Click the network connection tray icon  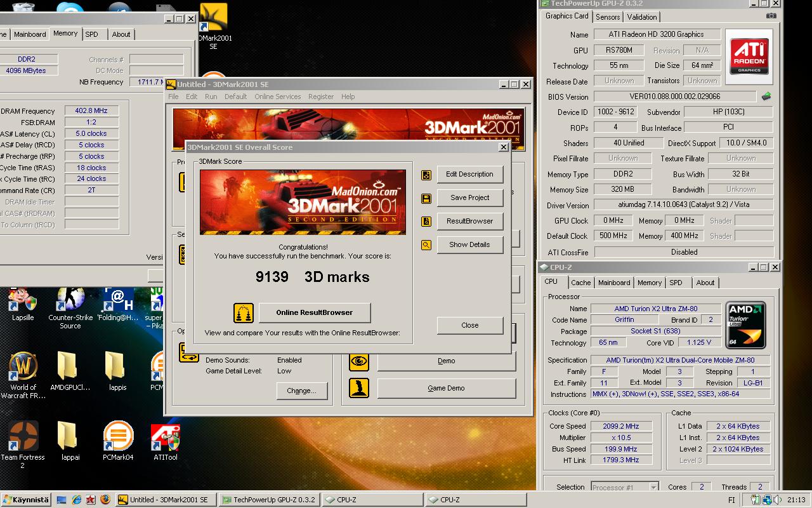766,500
